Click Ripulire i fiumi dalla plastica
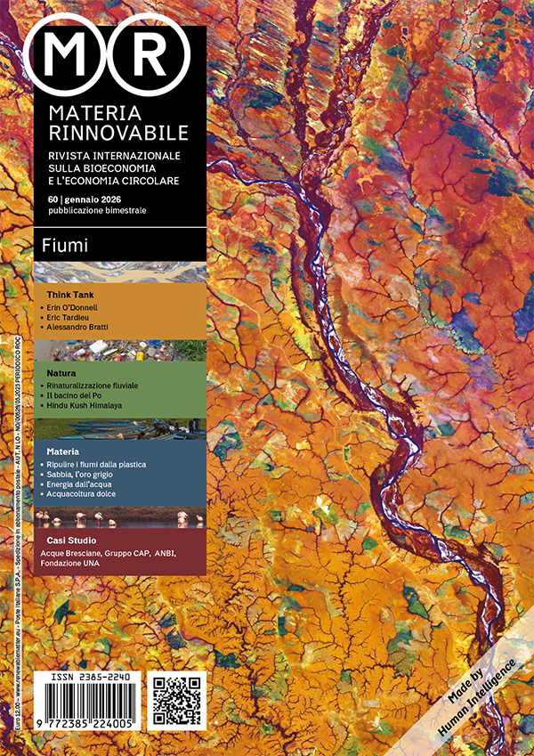The width and height of the screenshot is (534, 756). (x=101, y=465)
